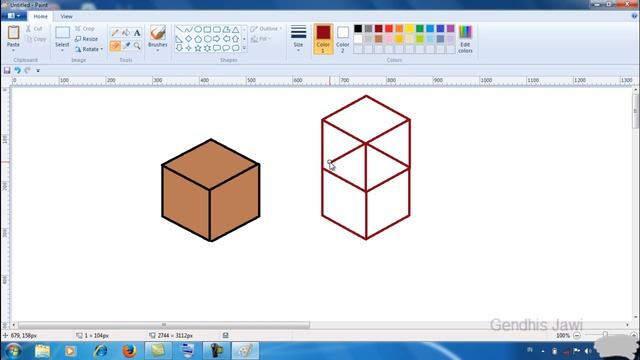The height and width of the screenshot is (360, 640).
Task: Choose the Curve shape
Action: (x=188, y=29)
